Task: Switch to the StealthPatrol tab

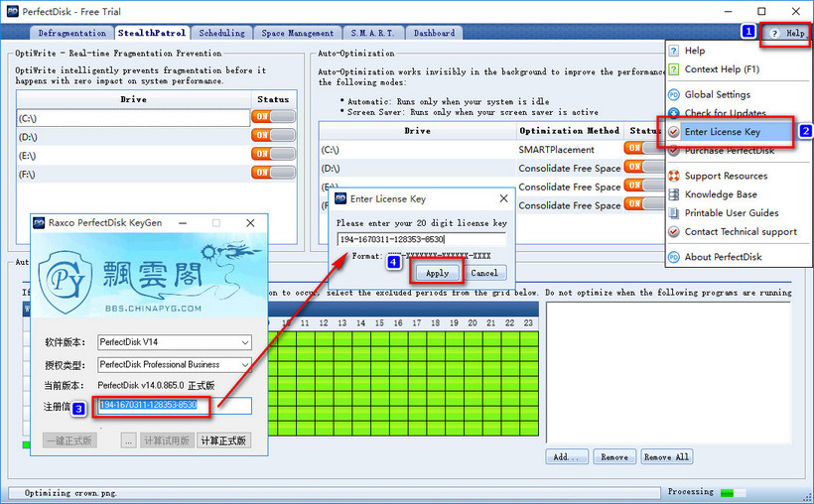Action: (152, 33)
